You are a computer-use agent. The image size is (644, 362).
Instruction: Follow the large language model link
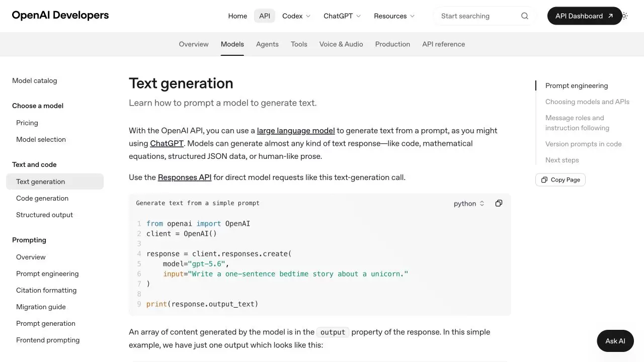tap(296, 131)
